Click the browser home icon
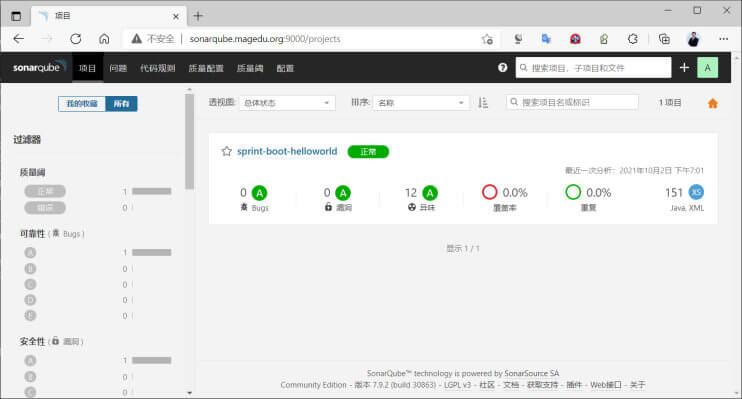 [104, 39]
